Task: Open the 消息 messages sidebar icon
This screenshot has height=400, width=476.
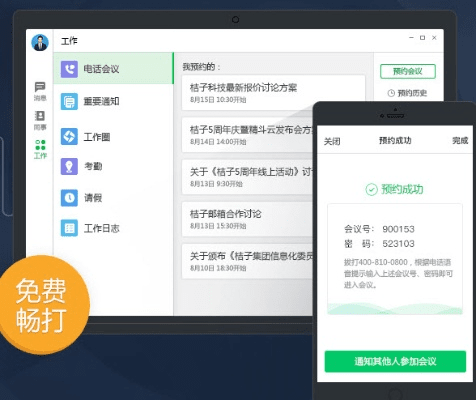Action: (40, 91)
